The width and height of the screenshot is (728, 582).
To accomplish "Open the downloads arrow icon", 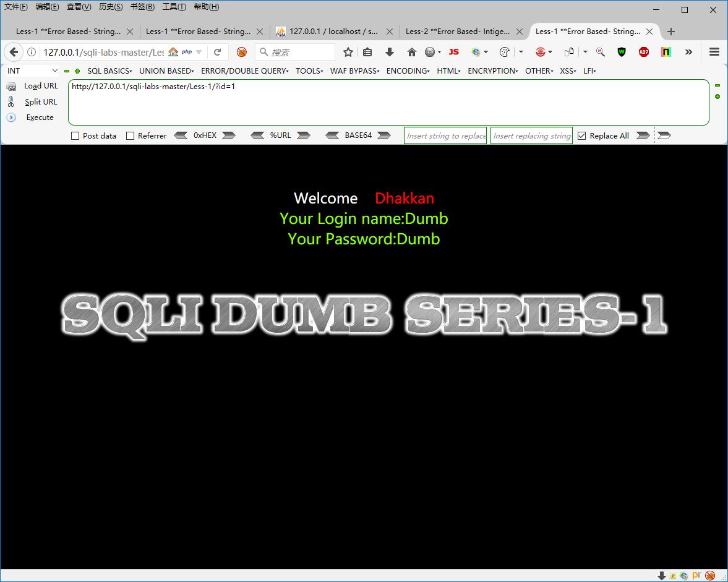I will point(390,53).
